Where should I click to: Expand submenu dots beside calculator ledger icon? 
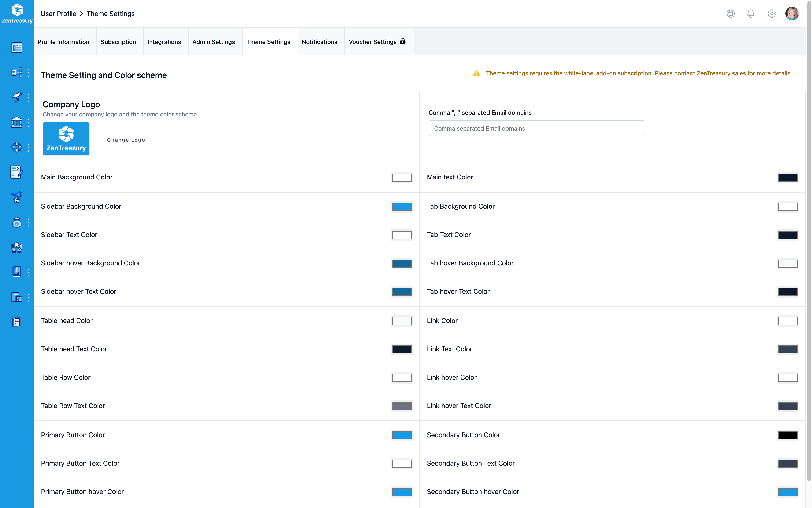[x=29, y=297]
